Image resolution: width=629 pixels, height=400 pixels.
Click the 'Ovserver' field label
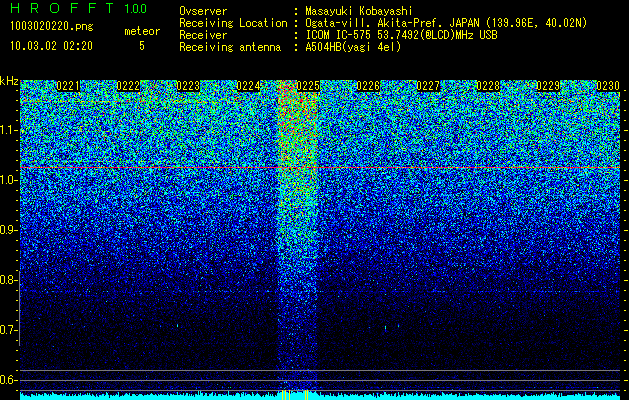point(203,11)
